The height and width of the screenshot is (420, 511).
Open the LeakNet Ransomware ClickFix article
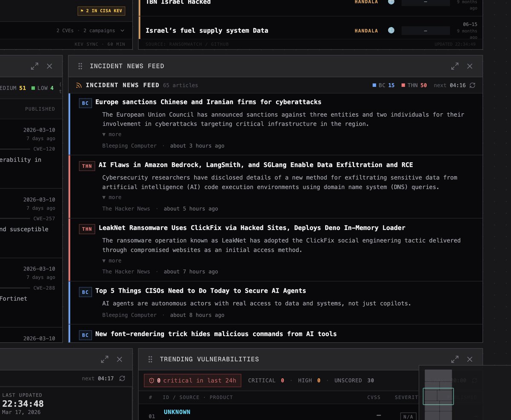point(252,228)
